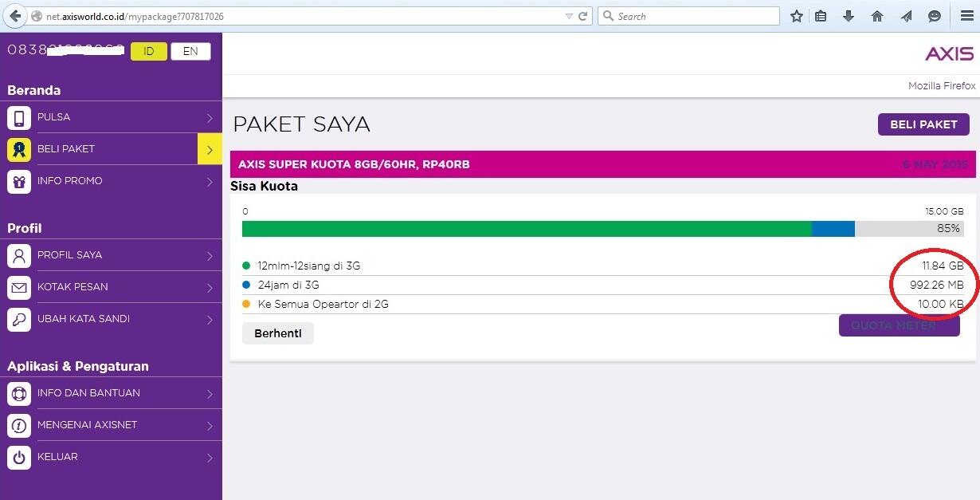Expand the Pulsa row chevron
The image size is (980, 500).
point(210,118)
